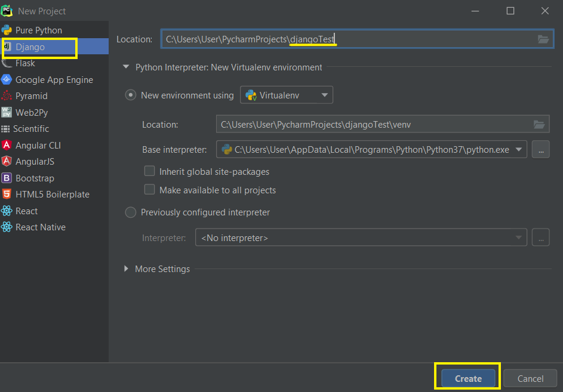Screen dimensions: 563x392
Task: Choose Bootstrap project type
Action: pos(35,178)
